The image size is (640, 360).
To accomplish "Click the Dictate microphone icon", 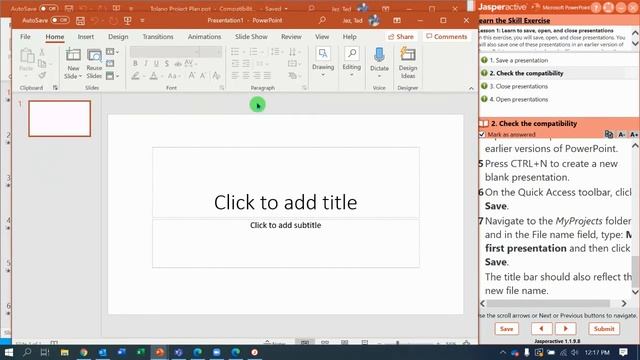I will 379,55.
